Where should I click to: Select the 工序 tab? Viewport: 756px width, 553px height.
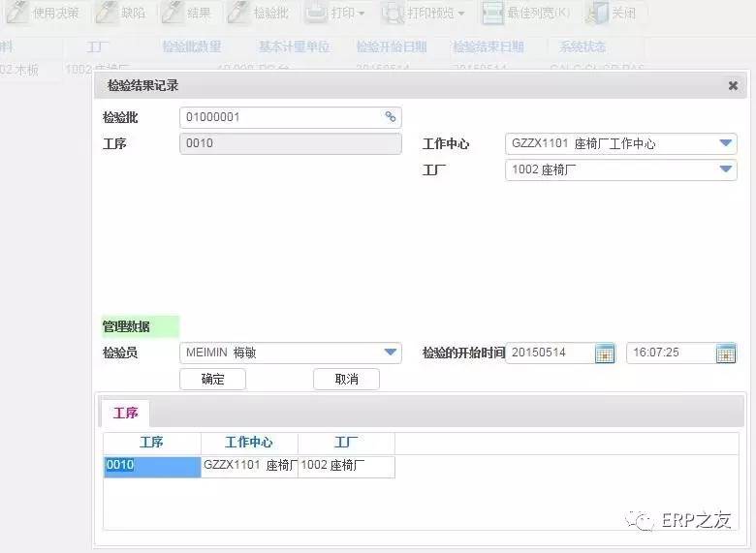(x=126, y=413)
